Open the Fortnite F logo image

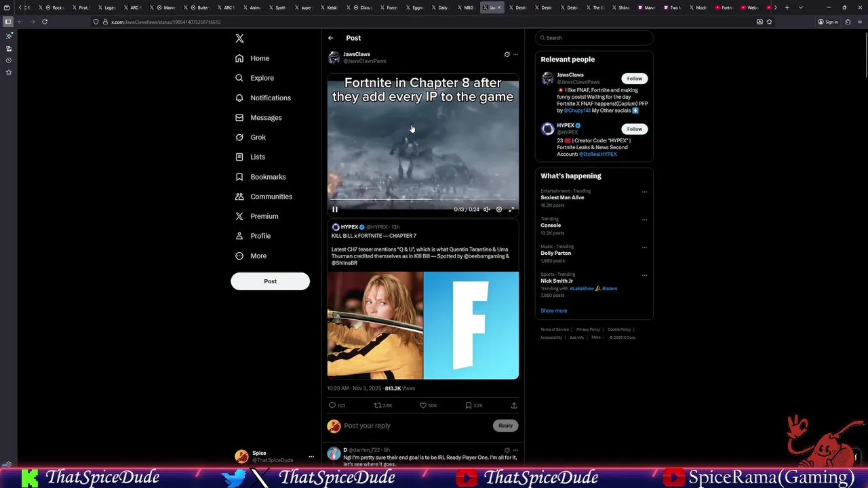click(x=471, y=325)
